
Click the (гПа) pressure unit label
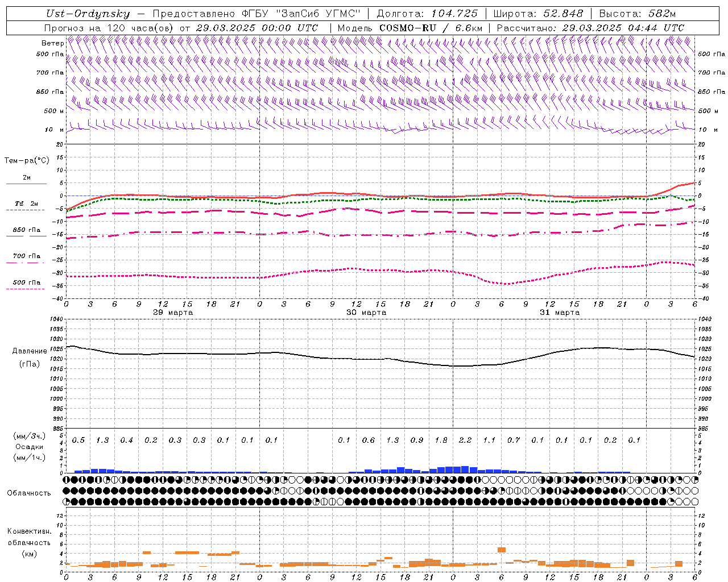(30, 364)
